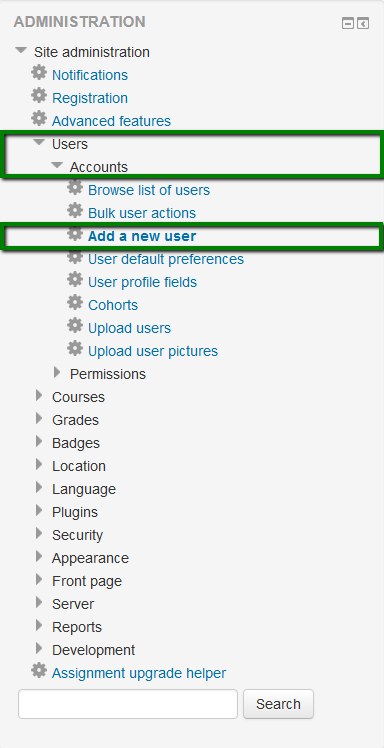Collapse the Accounts subsection arrow
384x748 pixels.
coord(57,165)
